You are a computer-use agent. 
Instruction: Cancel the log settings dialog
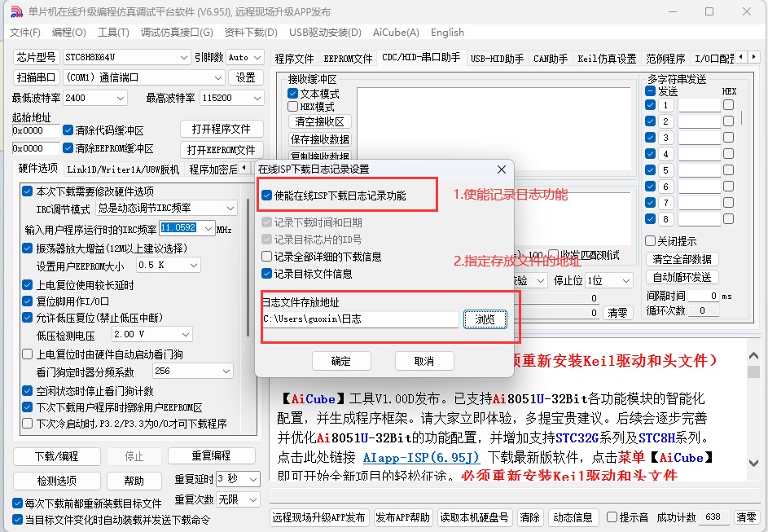pyautogui.click(x=424, y=362)
